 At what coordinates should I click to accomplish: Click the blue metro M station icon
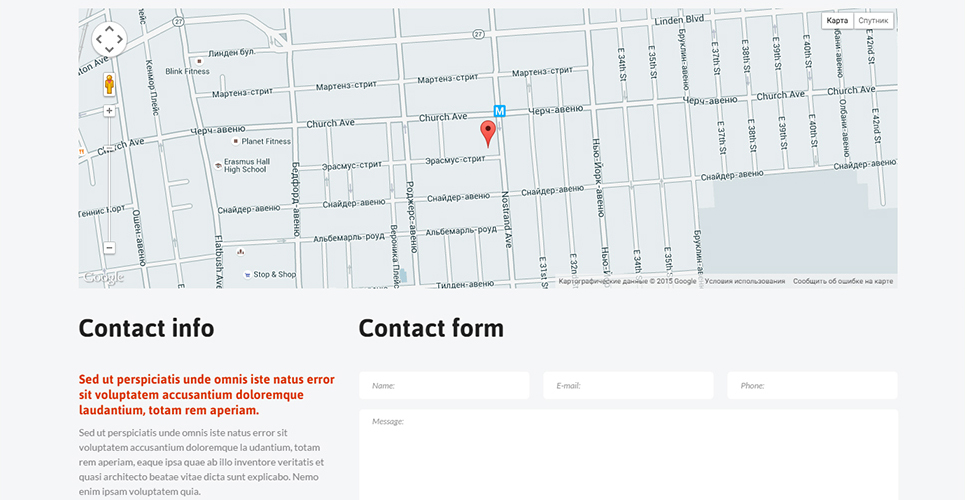500,111
